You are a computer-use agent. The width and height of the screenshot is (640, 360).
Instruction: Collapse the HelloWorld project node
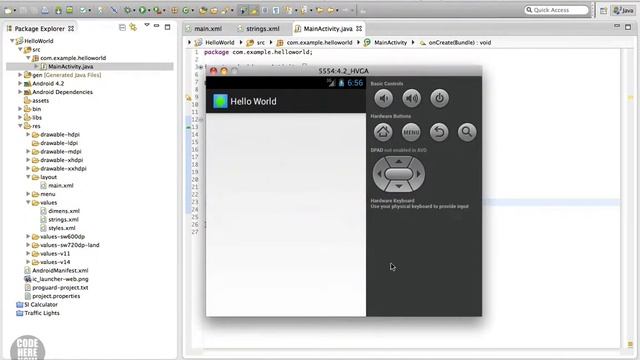point(12,41)
